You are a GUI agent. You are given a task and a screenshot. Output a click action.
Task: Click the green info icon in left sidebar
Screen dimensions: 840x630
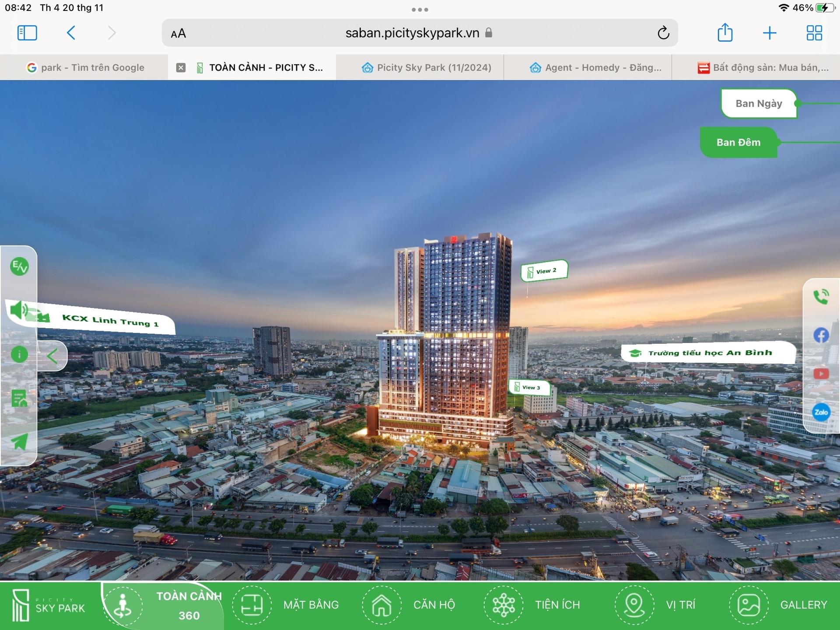tap(19, 354)
